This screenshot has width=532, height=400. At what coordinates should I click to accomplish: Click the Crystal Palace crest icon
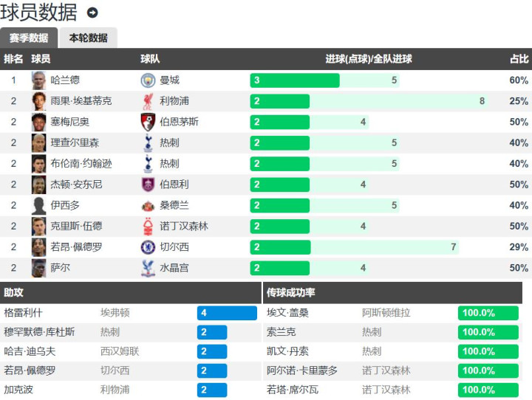[x=147, y=268]
